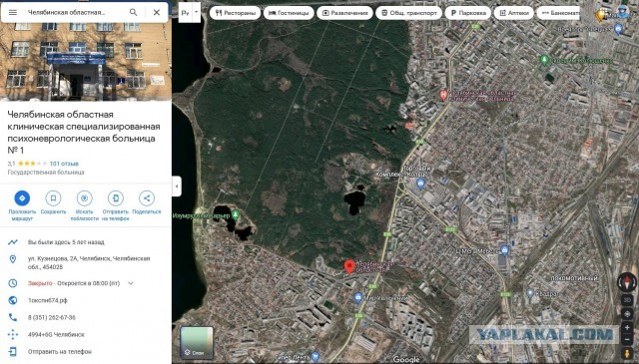Click the clock hours icon
The width and height of the screenshot is (639, 364).
click(13, 283)
